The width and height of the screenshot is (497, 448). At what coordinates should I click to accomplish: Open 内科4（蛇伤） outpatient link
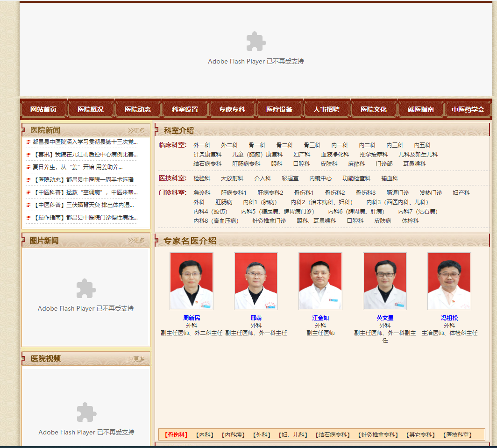pyautogui.click(x=211, y=212)
